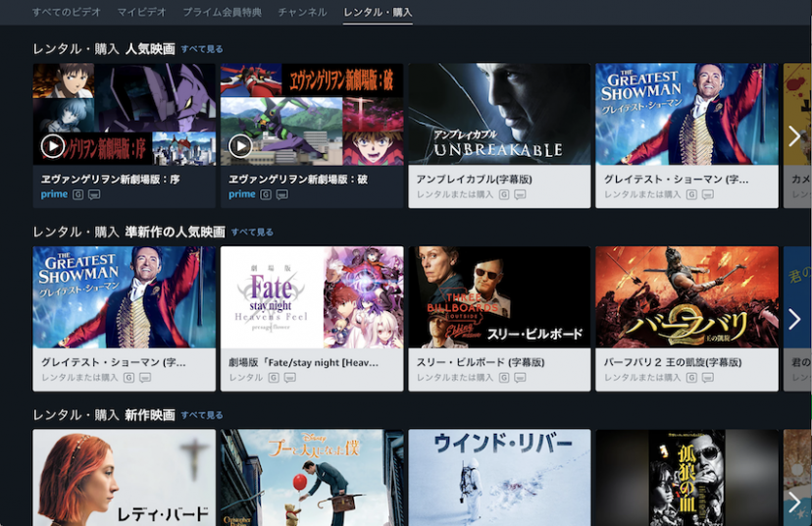This screenshot has height=526, width=812.
Task: Select レンタル・購入 tab
Action: pyautogui.click(x=378, y=12)
